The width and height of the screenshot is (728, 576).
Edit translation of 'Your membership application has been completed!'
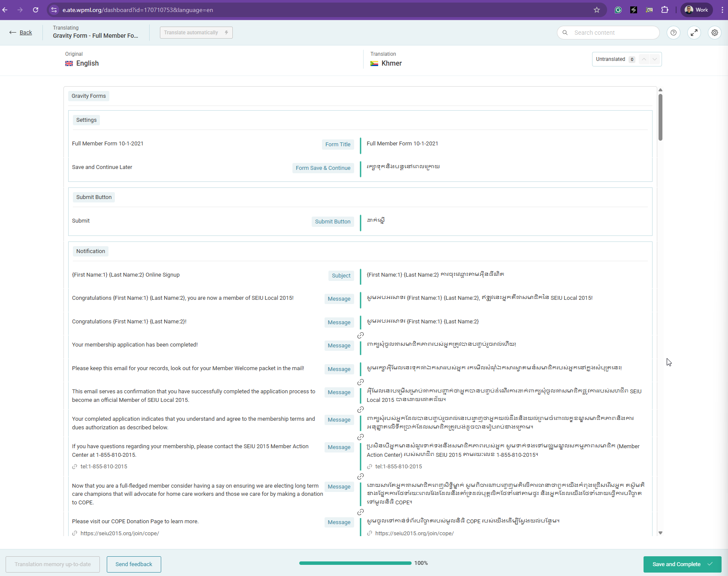[x=441, y=344]
